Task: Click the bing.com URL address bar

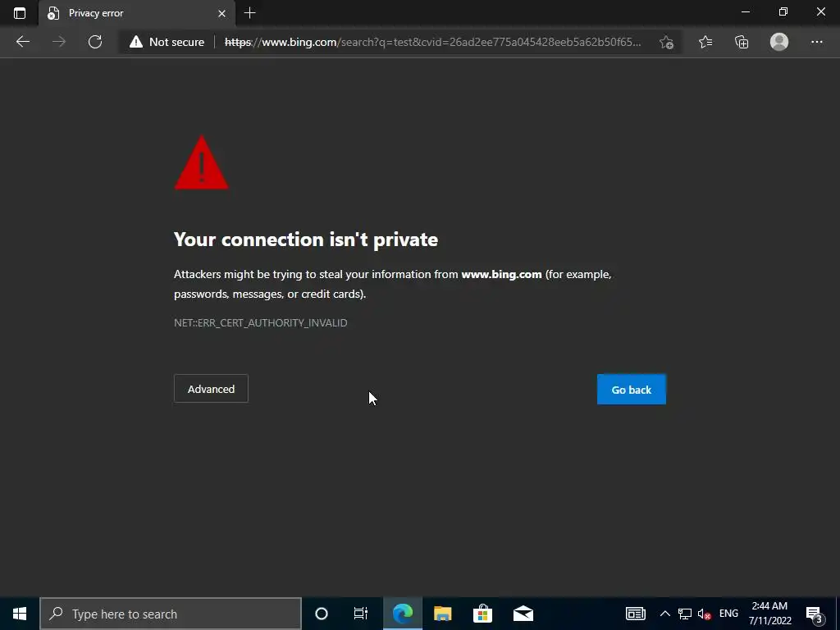Action: click(x=432, y=42)
